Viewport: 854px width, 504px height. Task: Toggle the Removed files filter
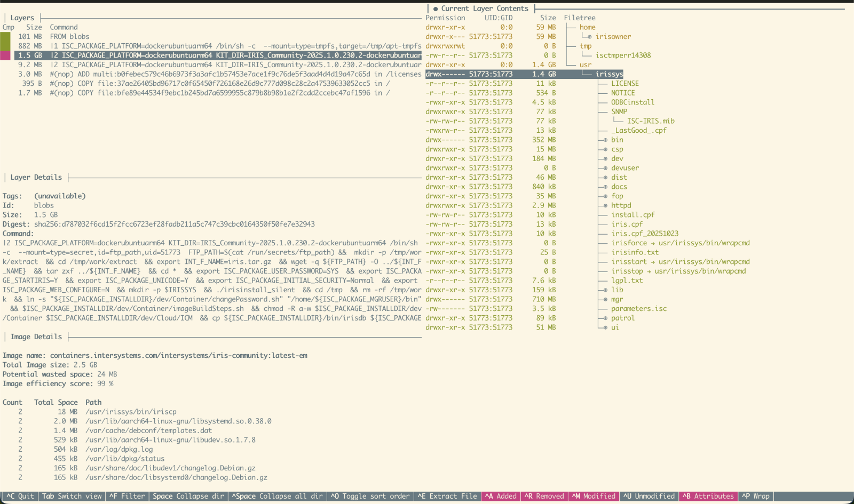coord(544,496)
